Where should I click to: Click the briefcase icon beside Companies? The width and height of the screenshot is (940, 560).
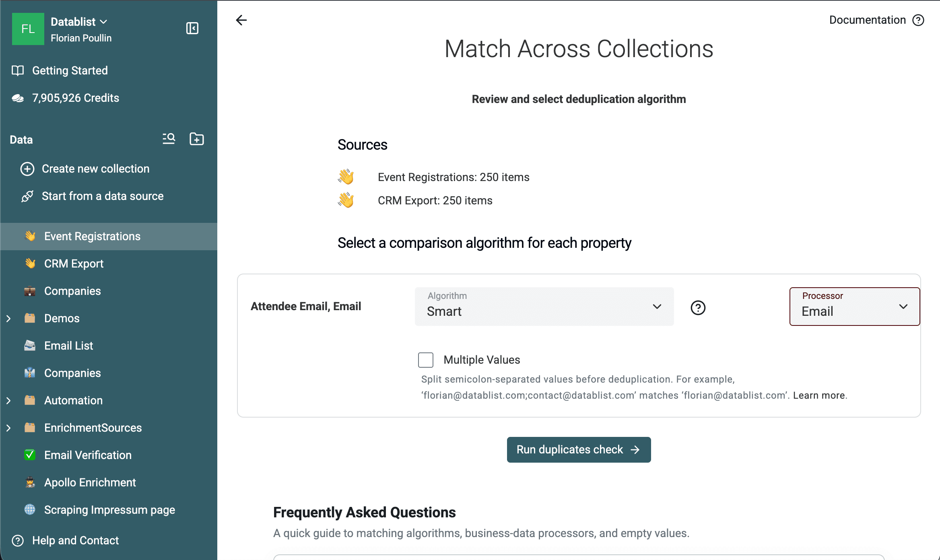[x=30, y=291]
